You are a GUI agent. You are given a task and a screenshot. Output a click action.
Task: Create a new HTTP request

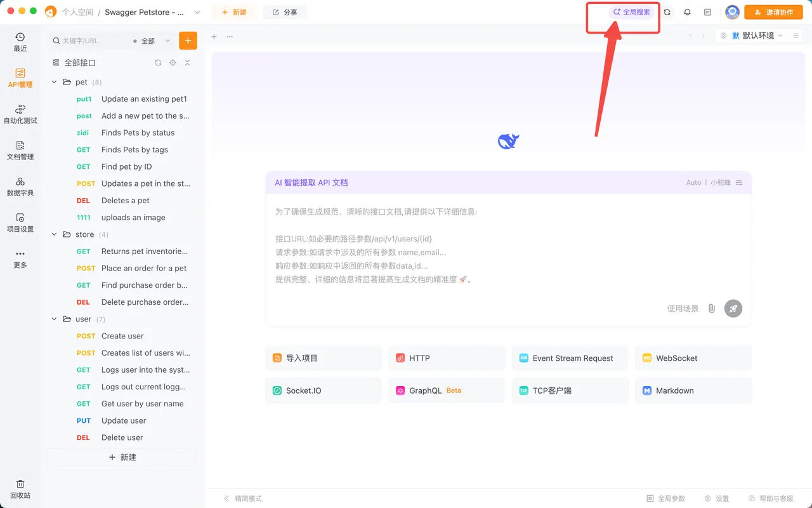click(x=447, y=358)
